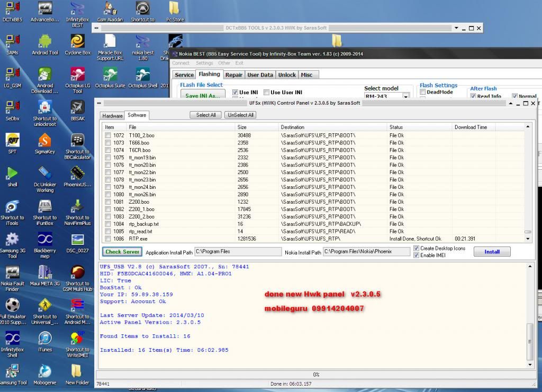Image resolution: width=542 pixels, height=392 pixels.
Task: Open the New Folder desktop icon
Action: point(77,375)
